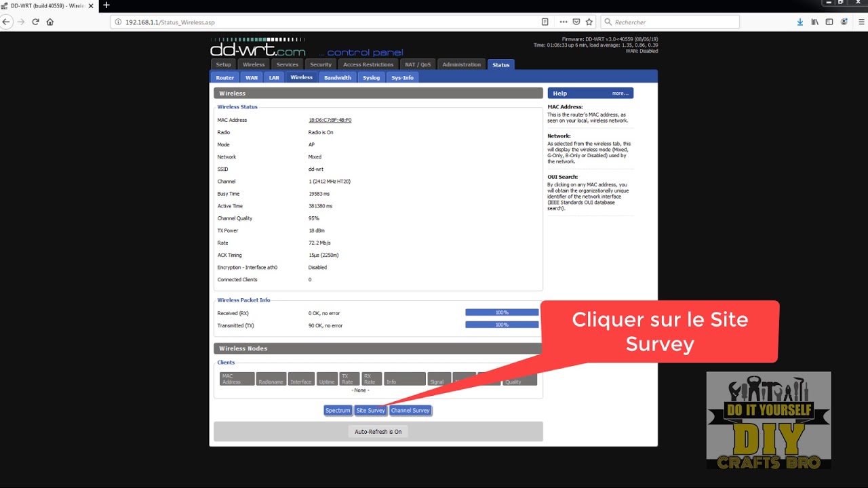
Task: Click the MAC Address column header
Action: pos(237,379)
